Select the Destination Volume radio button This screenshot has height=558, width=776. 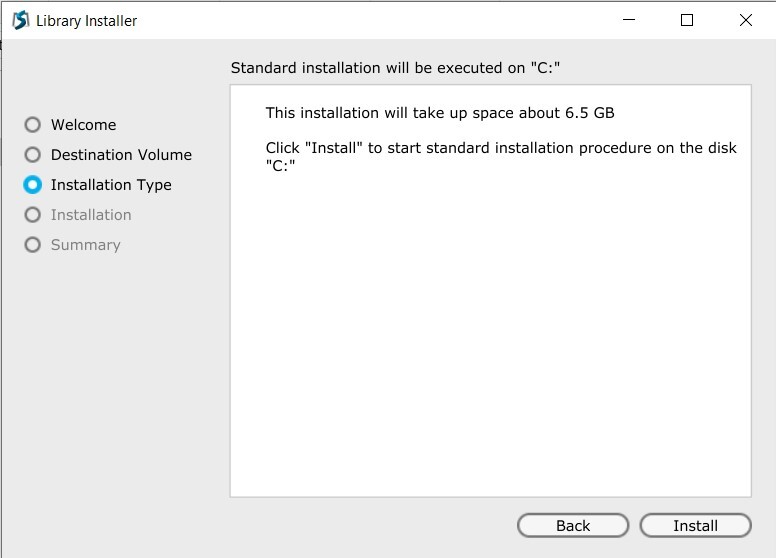[x=33, y=155]
